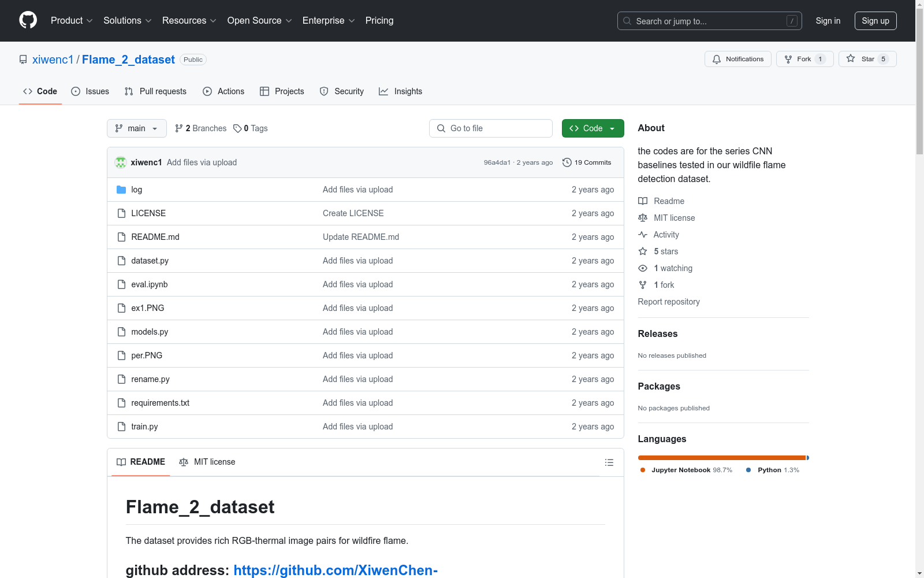924x578 pixels.
Task: Click the Sign up button
Action: (x=875, y=21)
